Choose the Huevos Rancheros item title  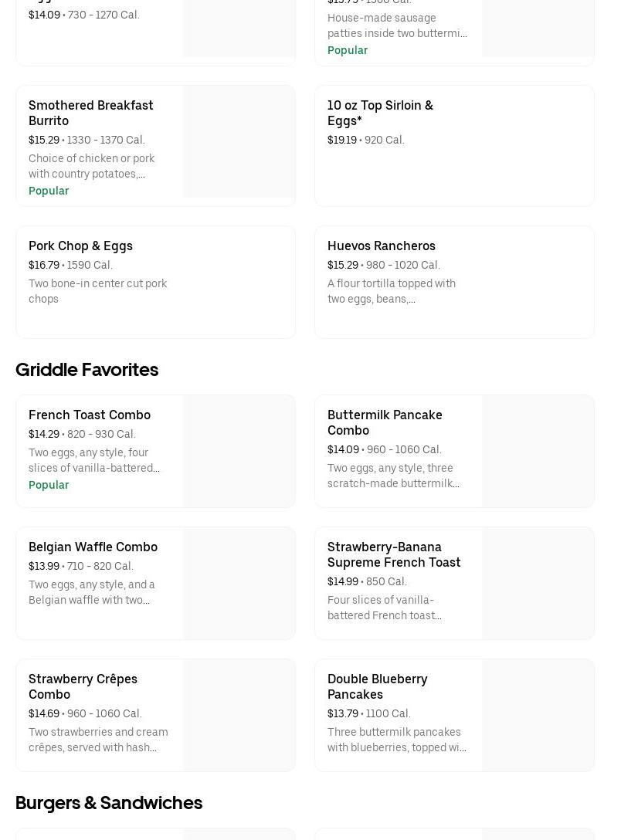(382, 246)
